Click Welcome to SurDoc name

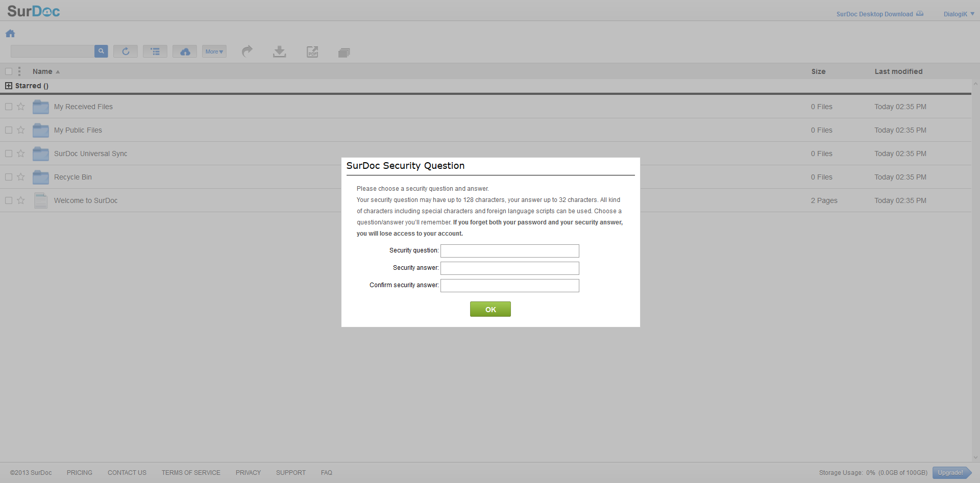click(x=86, y=200)
